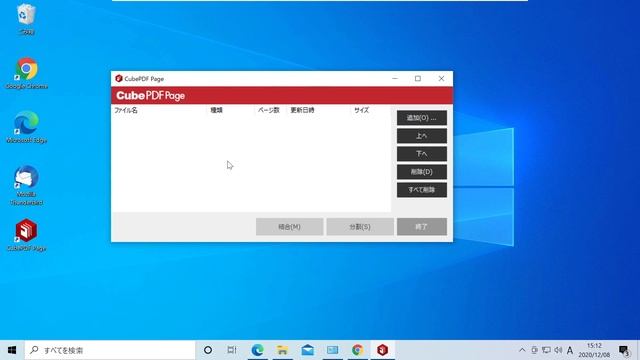Click the 追加(O) add file button
This screenshot has height=360, width=640.
pyautogui.click(x=422, y=118)
